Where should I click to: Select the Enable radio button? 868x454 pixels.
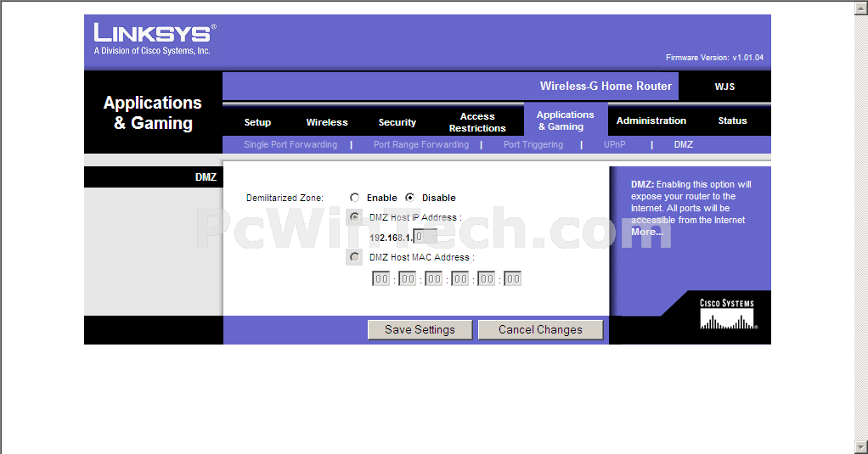tap(355, 198)
